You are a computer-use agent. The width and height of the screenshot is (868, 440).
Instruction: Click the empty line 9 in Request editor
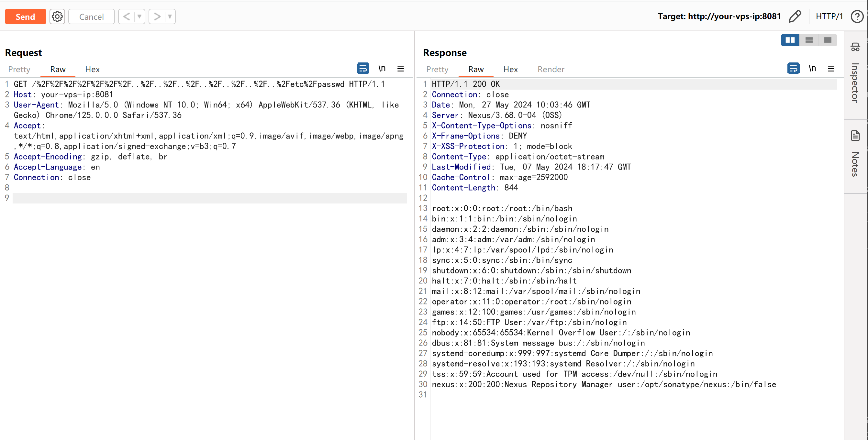pos(209,198)
